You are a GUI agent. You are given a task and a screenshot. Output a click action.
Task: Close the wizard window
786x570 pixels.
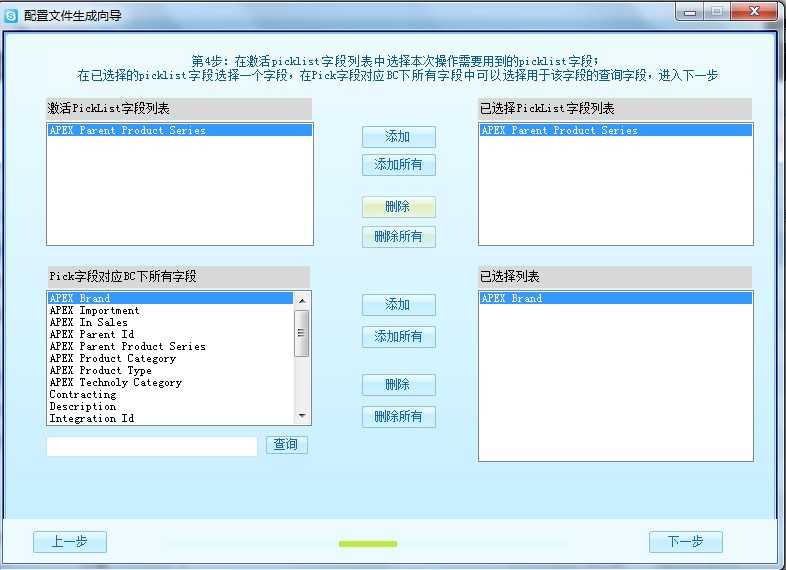[754, 12]
